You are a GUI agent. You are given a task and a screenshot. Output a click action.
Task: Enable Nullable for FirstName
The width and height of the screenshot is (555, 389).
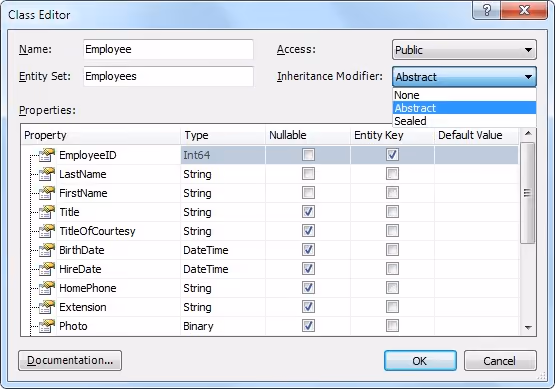click(308, 193)
